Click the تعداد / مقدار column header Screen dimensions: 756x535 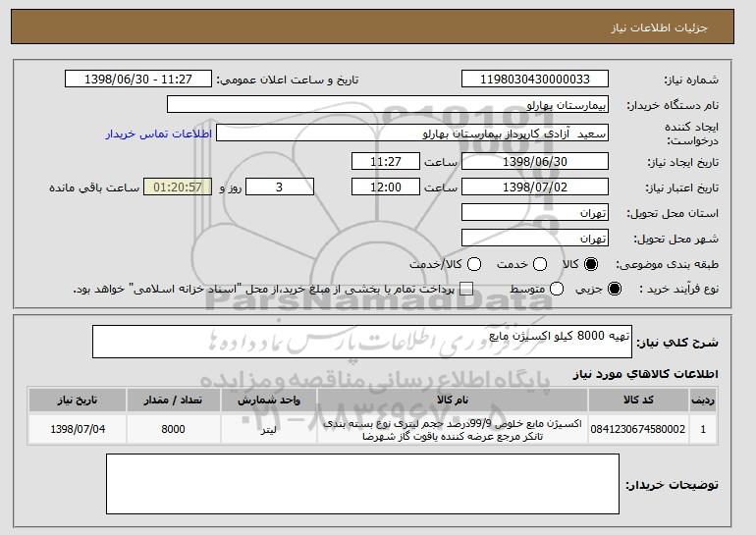pos(173,401)
